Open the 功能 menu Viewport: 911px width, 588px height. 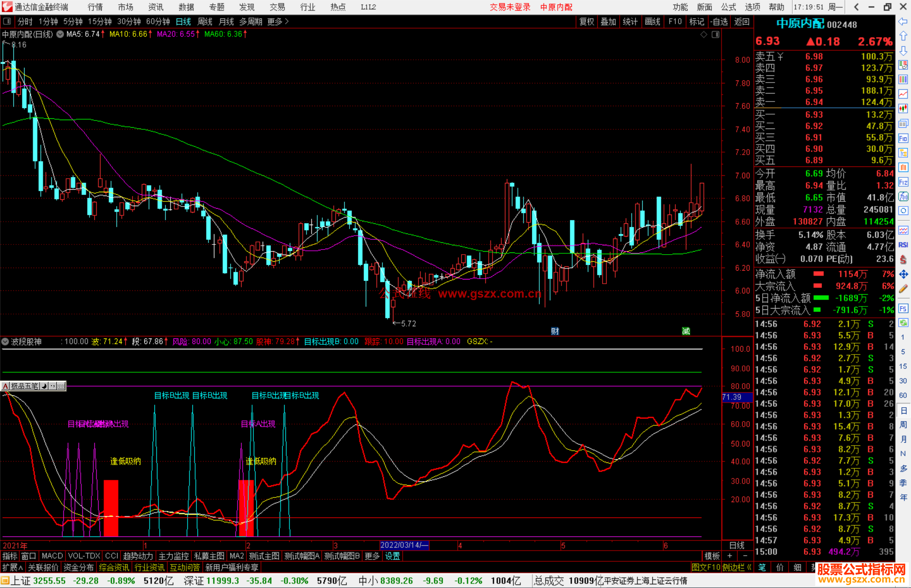point(680,7)
